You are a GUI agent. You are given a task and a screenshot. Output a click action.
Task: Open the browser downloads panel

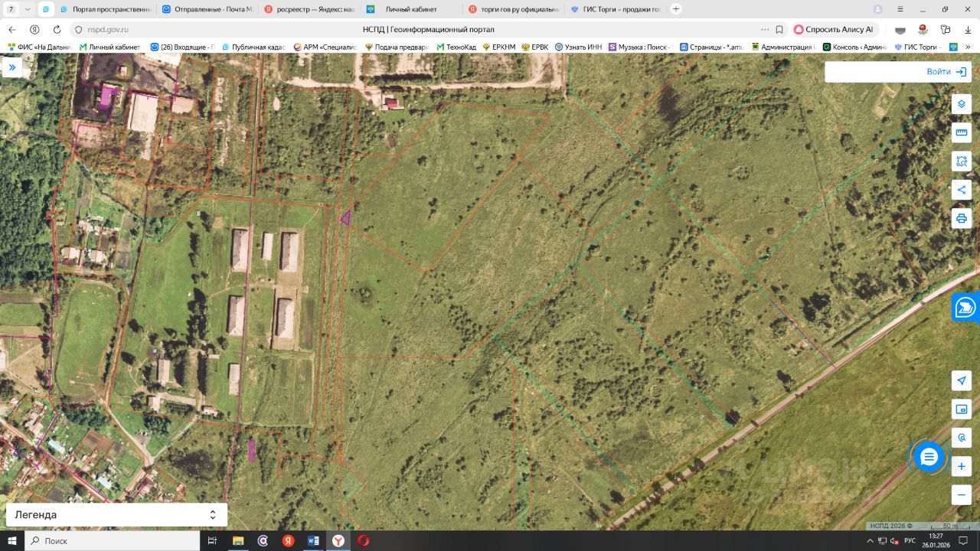[x=967, y=29]
